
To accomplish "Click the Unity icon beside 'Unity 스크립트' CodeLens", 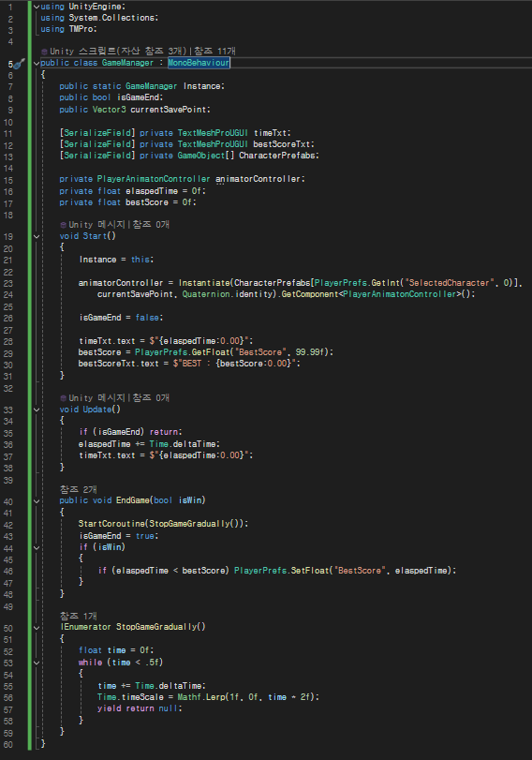I will (x=44, y=52).
